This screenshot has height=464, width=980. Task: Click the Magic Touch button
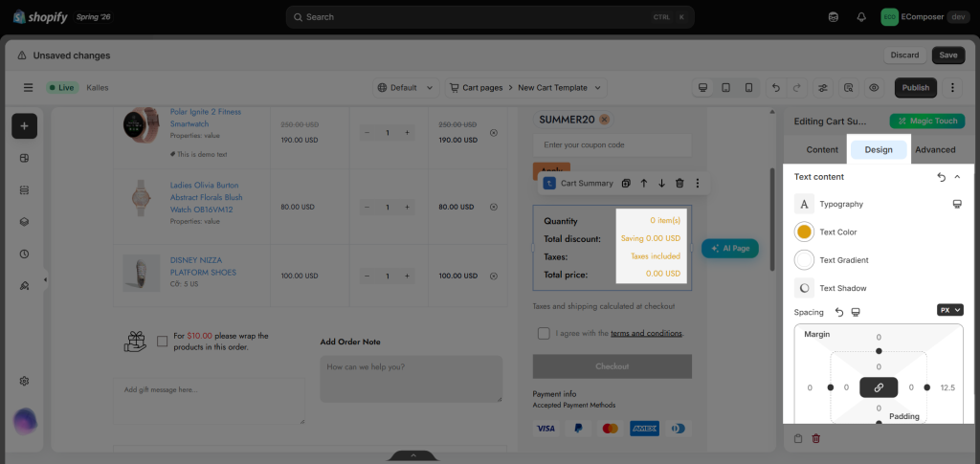(927, 122)
